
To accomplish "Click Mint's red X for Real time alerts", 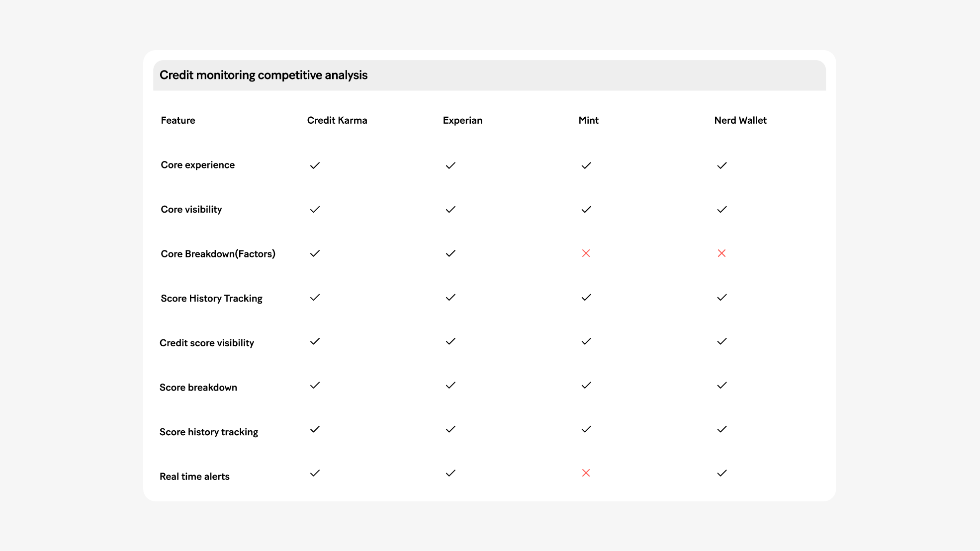I will [586, 473].
